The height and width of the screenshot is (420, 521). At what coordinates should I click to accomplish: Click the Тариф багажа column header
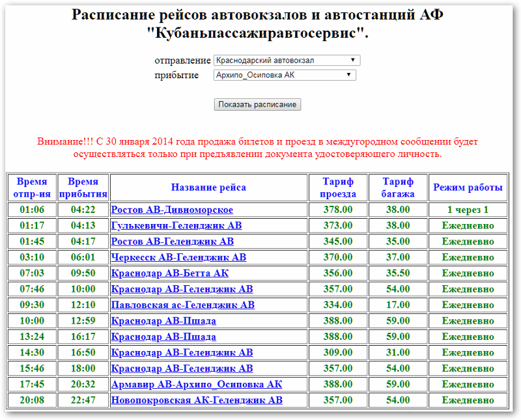pos(398,188)
